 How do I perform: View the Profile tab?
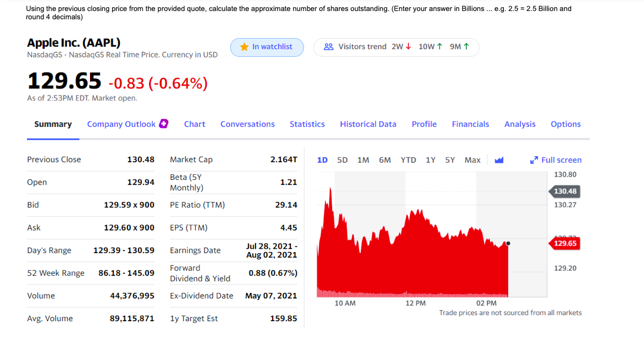click(x=424, y=124)
